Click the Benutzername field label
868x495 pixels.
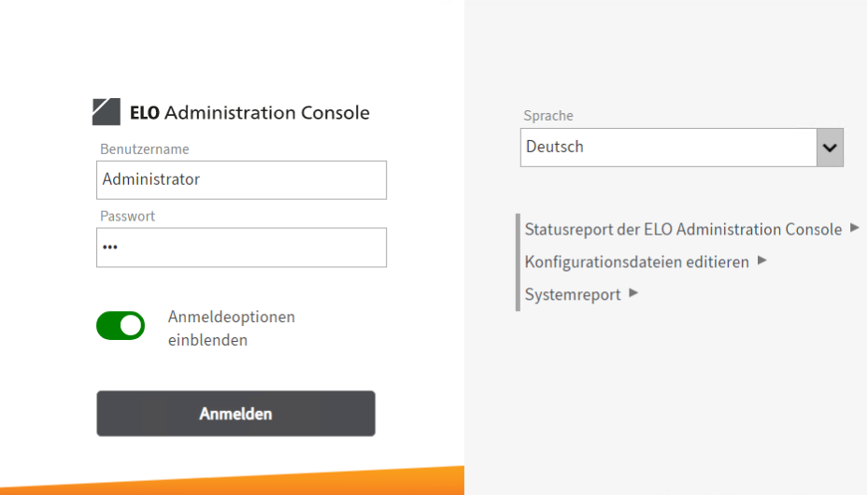coord(145,149)
